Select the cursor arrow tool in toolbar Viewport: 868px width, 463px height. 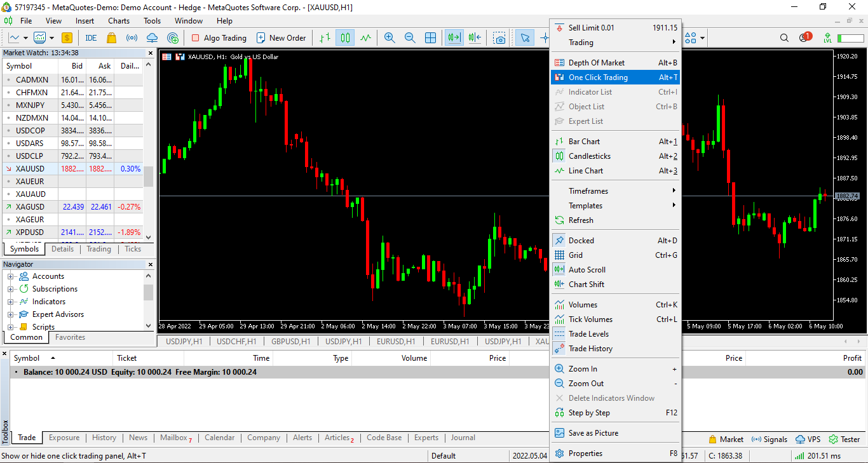[x=525, y=38]
